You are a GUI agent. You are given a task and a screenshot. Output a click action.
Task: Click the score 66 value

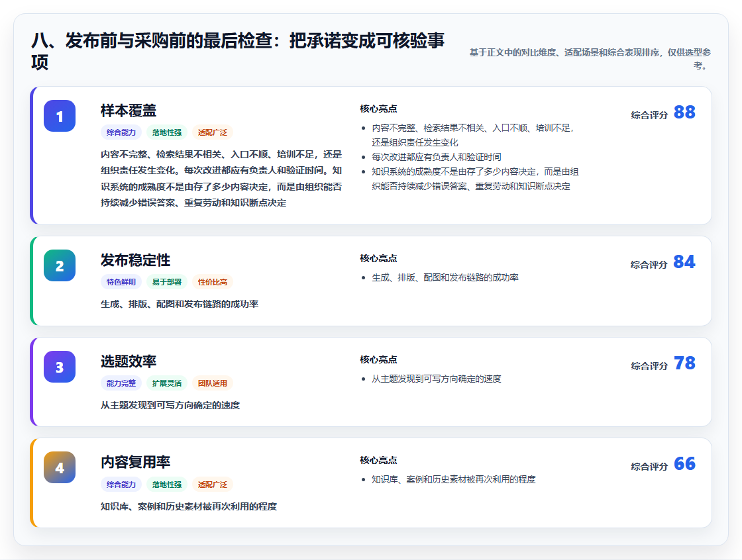(684, 464)
